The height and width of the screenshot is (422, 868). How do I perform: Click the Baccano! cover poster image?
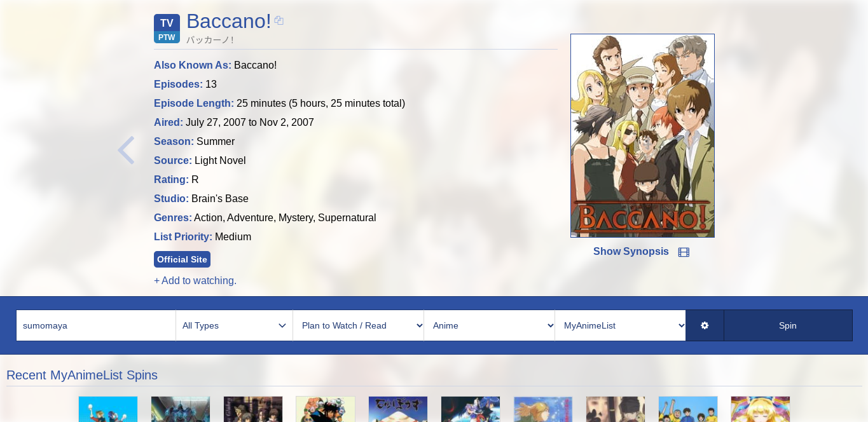coord(642,135)
